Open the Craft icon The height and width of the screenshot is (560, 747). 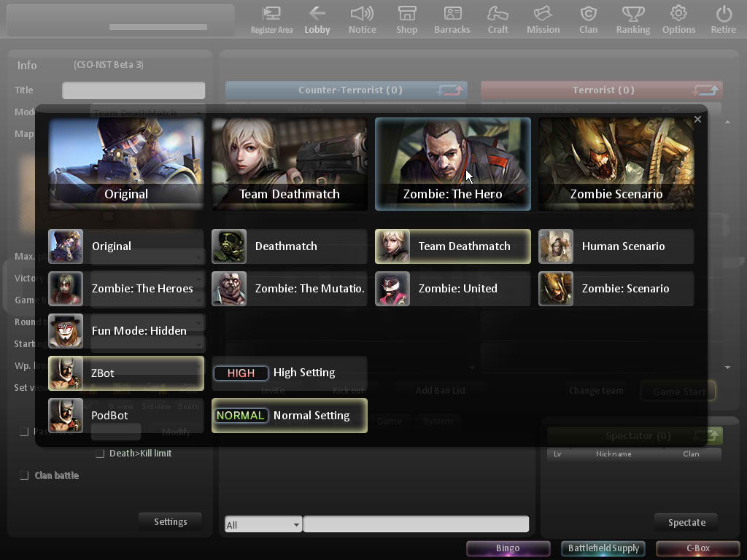(498, 20)
